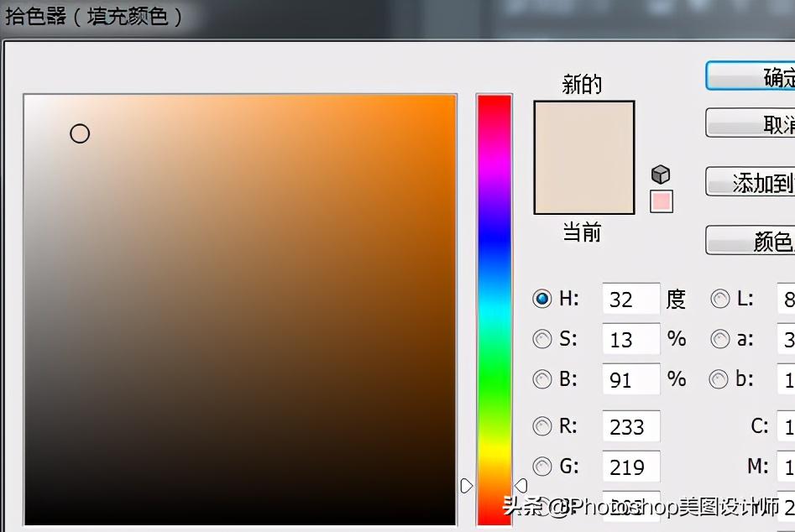Click the 新的 label above preview

tap(582, 84)
